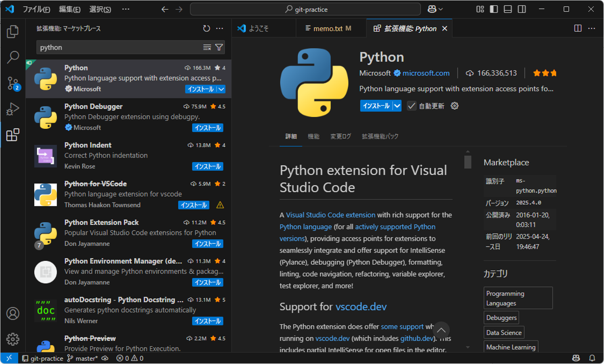This screenshot has height=364, width=604.
Task: Click the filter extensions funnel icon
Action: coord(219,47)
